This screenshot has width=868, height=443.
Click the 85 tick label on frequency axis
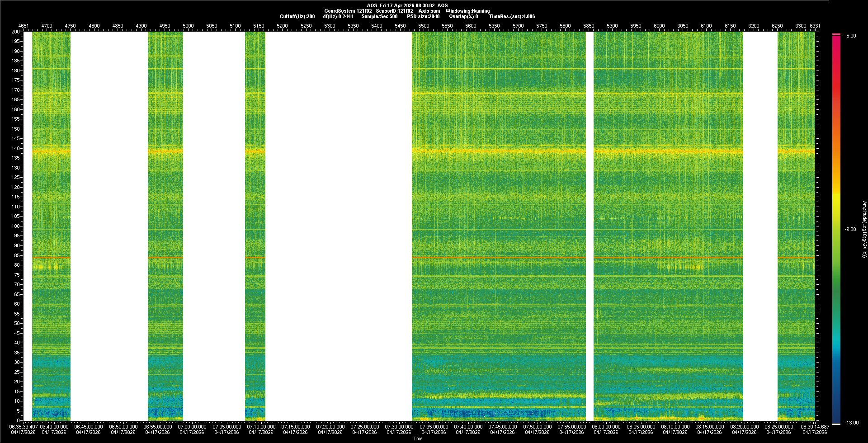coord(17,255)
